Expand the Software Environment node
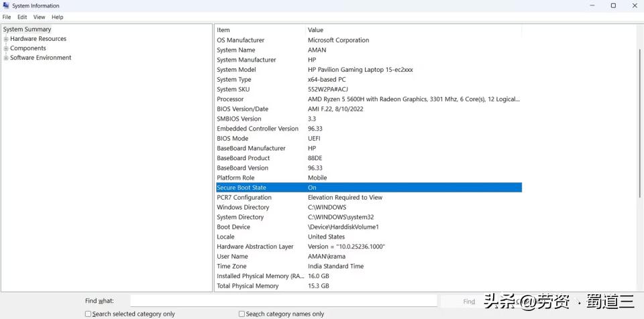The image size is (644, 319). (6, 58)
